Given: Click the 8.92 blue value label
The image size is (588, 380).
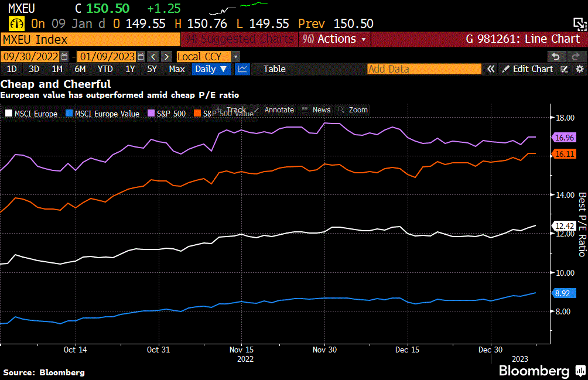Looking at the screenshot, I should 563,293.
